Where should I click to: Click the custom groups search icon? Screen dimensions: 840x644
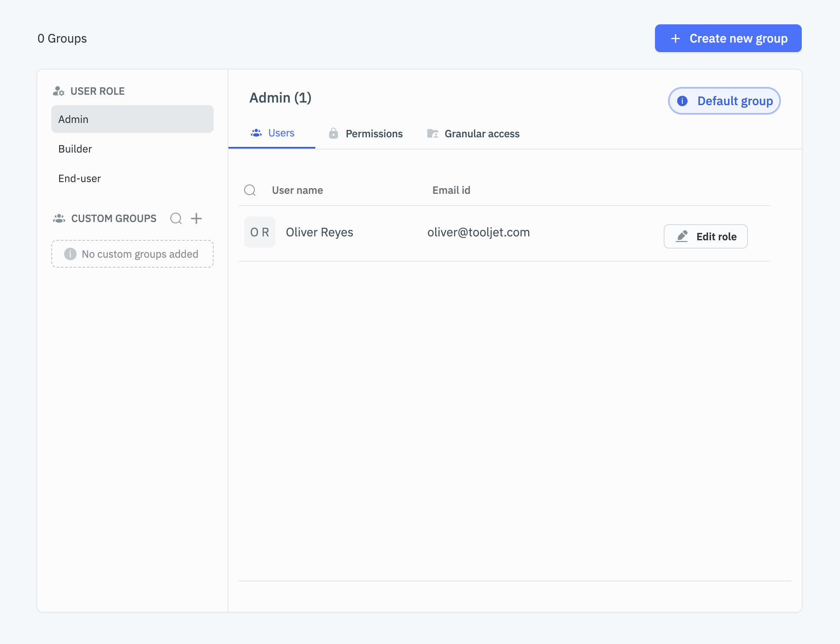point(176,218)
